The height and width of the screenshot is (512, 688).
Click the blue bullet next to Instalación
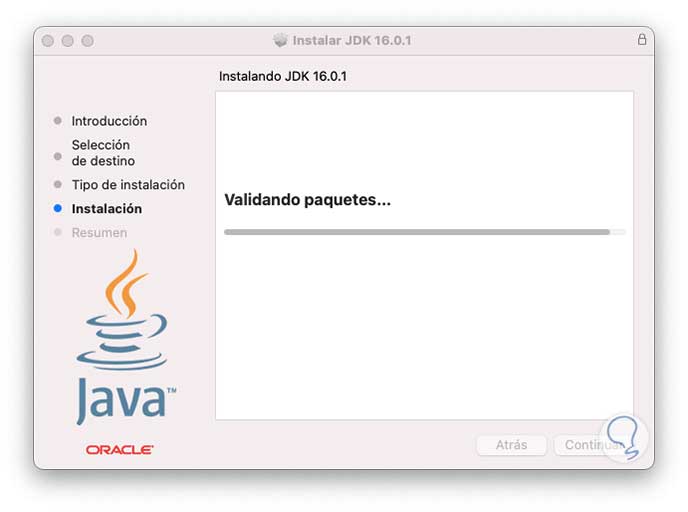tap(57, 208)
